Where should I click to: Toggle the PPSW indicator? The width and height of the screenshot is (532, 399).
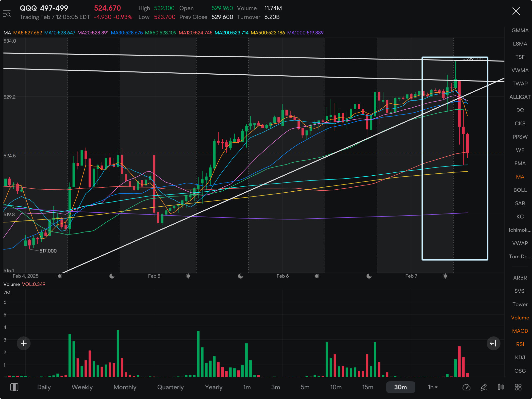[520, 137]
